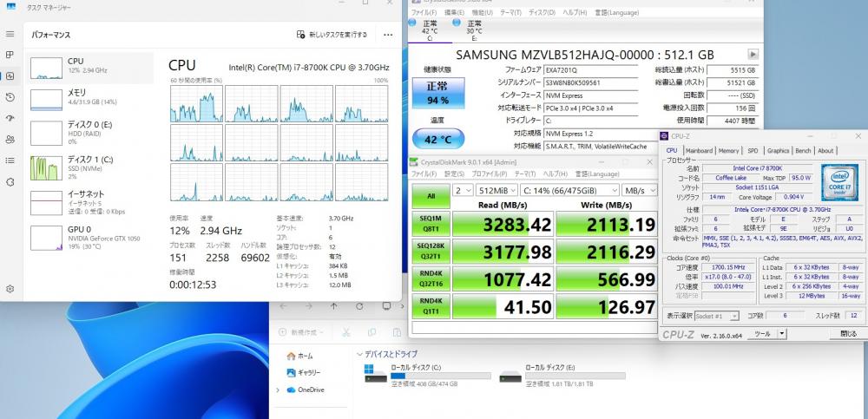Run the RND4K Q1T1 test

(x=431, y=306)
